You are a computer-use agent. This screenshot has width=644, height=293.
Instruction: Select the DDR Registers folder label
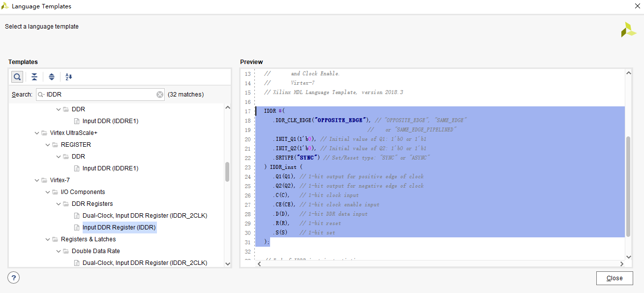[92, 204]
